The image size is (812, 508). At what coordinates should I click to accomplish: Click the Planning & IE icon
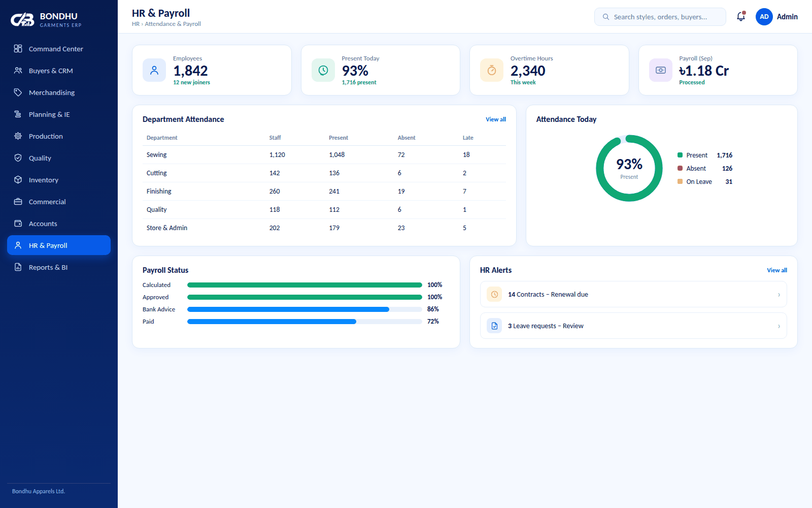[x=18, y=114]
